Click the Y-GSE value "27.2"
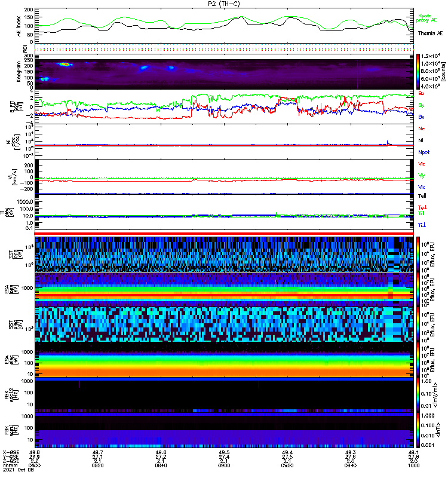Image resolution: width=448 pixels, height=478 pixels. coord(161,457)
